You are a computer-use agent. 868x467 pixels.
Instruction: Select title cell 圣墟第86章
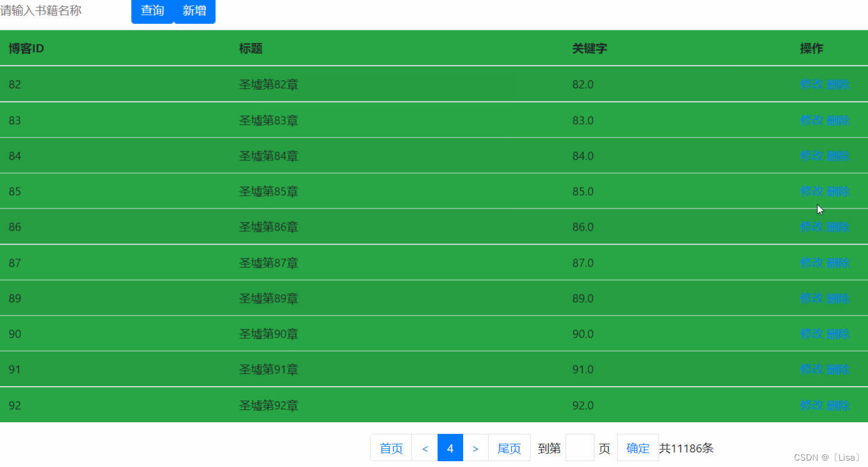[269, 227]
